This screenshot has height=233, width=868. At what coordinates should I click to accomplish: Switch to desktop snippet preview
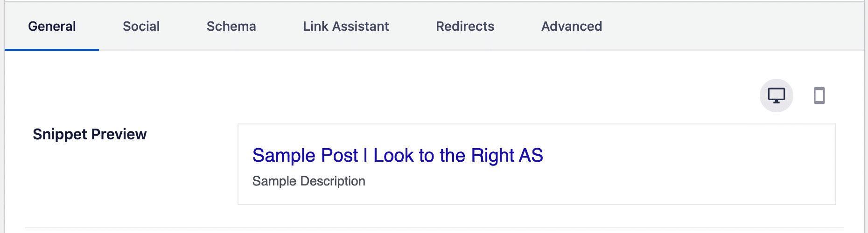point(777,96)
